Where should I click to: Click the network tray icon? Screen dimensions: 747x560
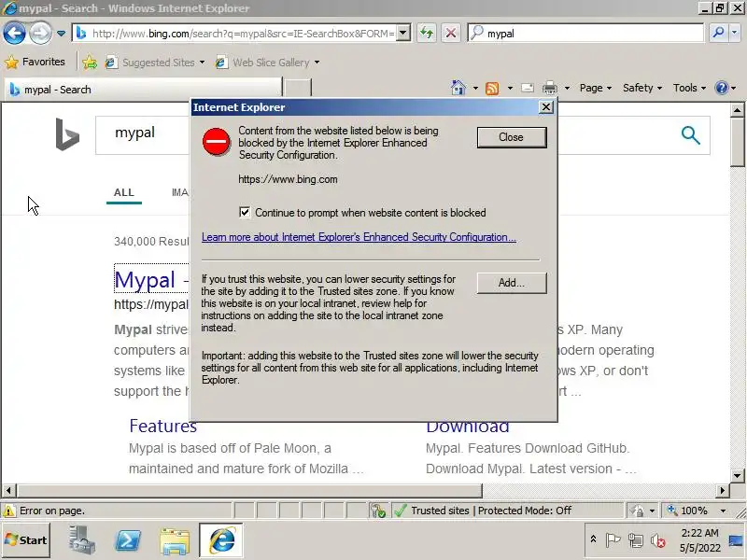click(x=635, y=540)
